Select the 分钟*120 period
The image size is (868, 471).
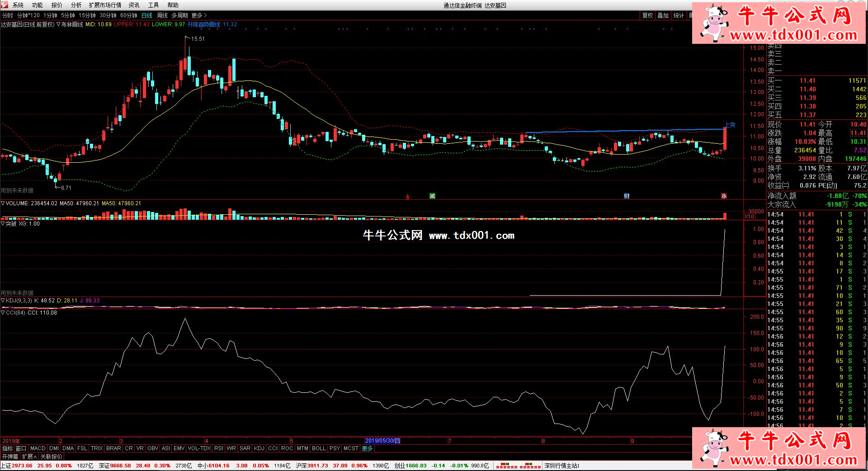(28, 15)
